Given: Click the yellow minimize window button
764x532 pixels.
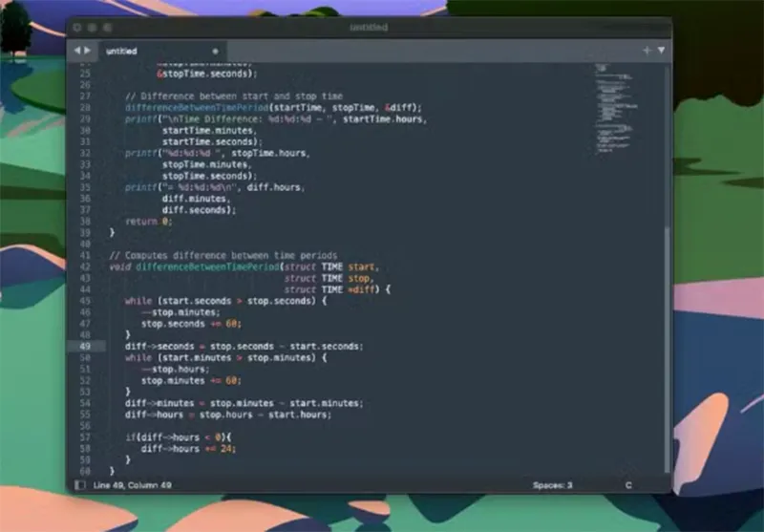Looking at the screenshot, I should click(92, 28).
